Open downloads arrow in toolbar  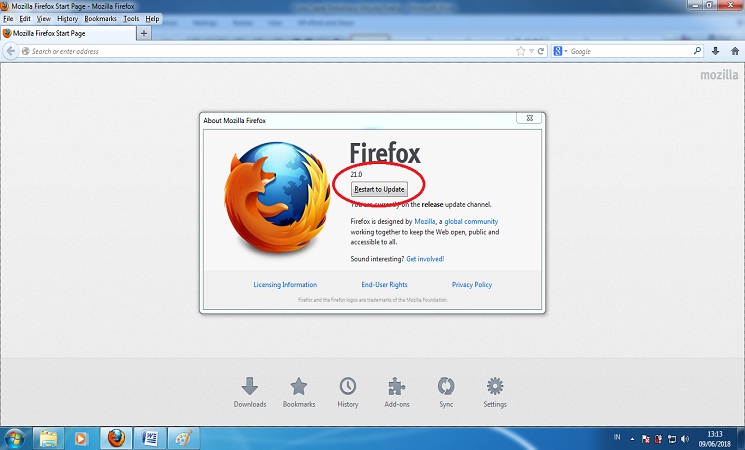pos(716,51)
